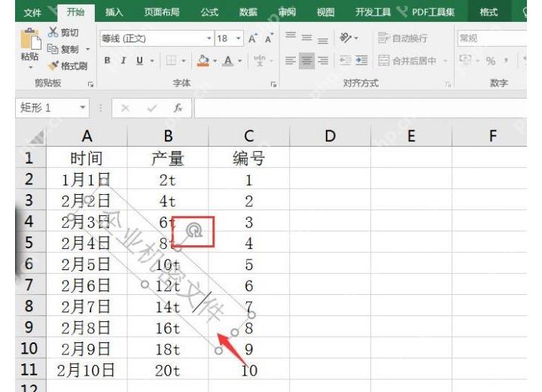This screenshot has height=392, width=542.
Task: Click the Comma Style icon
Action: point(507,60)
